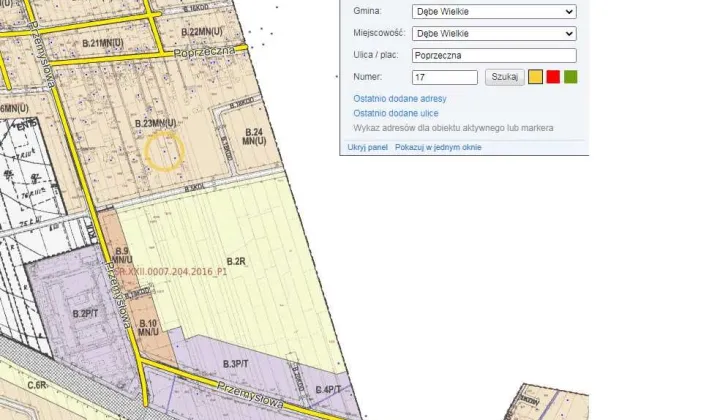Click the SR.XXII.0007.204.2016_P1 plan label
Viewport: 720px width, 420px height.
point(171,271)
